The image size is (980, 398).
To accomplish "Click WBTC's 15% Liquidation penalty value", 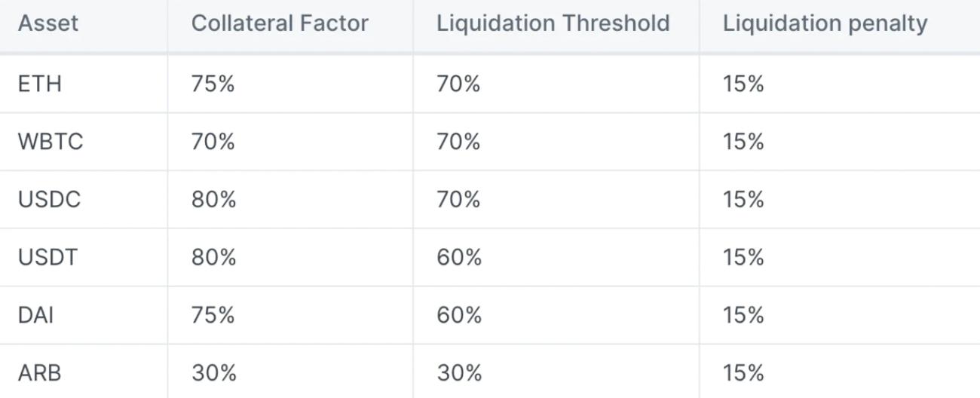I will 743,142.
